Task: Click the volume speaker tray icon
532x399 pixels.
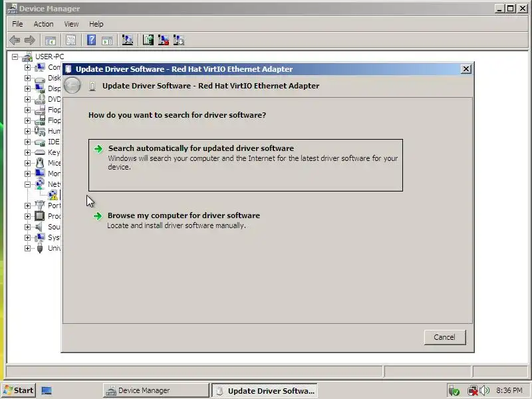Action: point(485,390)
